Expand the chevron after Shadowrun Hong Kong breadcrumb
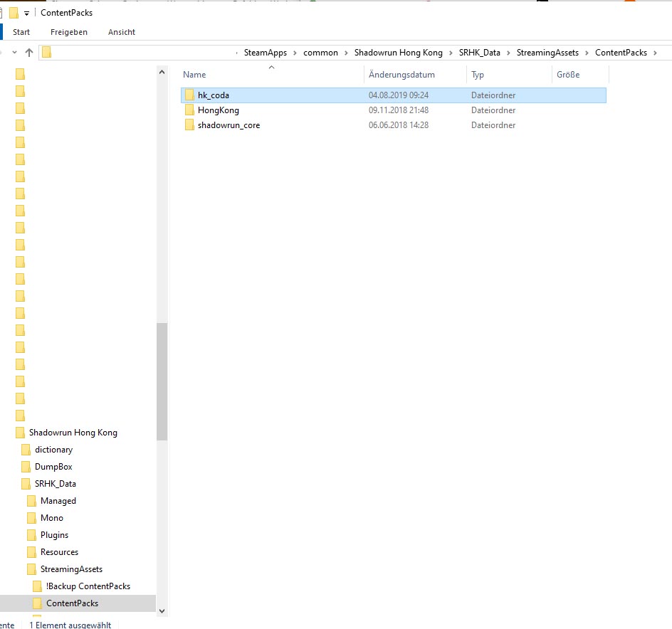This screenshot has height=629, width=672. click(x=451, y=53)
